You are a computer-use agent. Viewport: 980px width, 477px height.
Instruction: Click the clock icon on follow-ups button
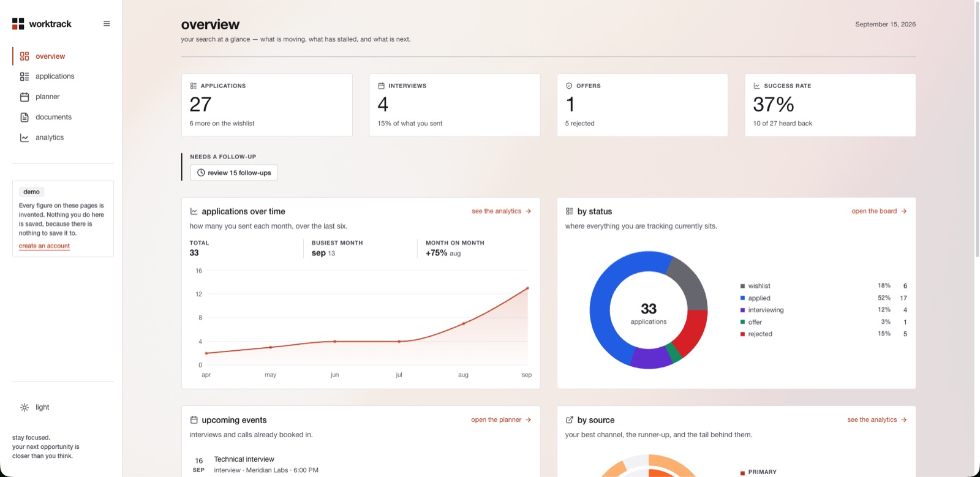click(201, 173)
